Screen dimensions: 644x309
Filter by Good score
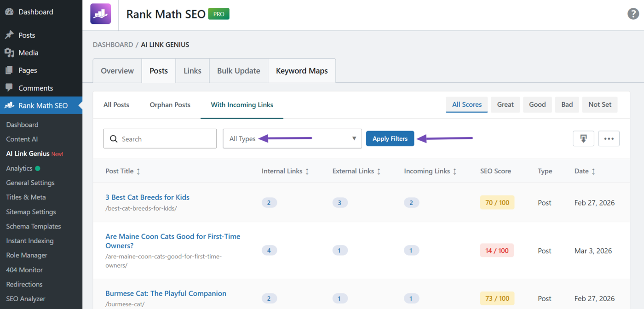[x=537, y=104]
